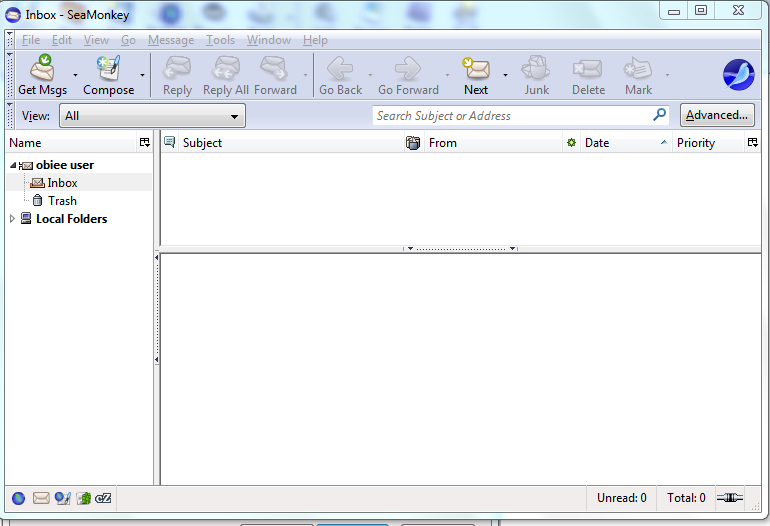The image size is (770, 526).
Task: Collapse the menu bar toolbar grippy
Action: 10,39
